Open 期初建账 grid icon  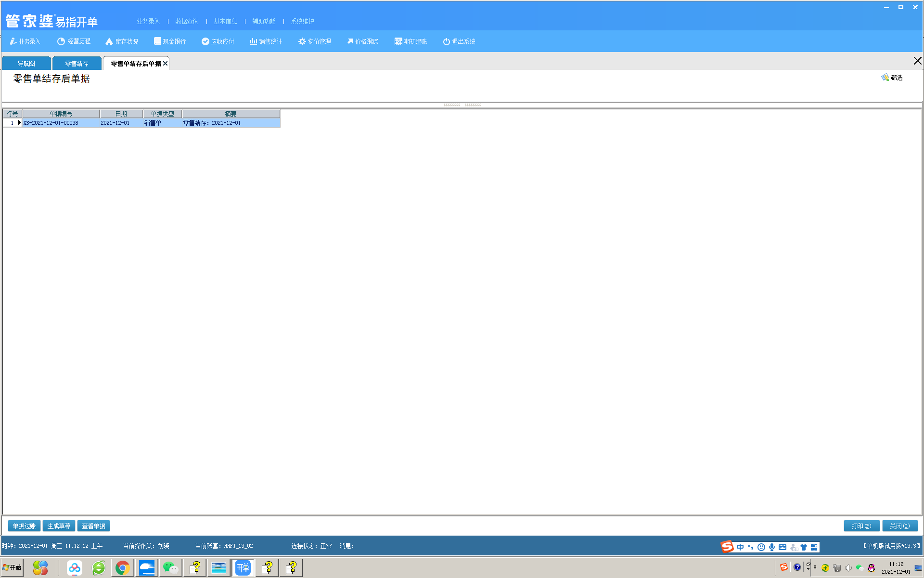point(398,41)
